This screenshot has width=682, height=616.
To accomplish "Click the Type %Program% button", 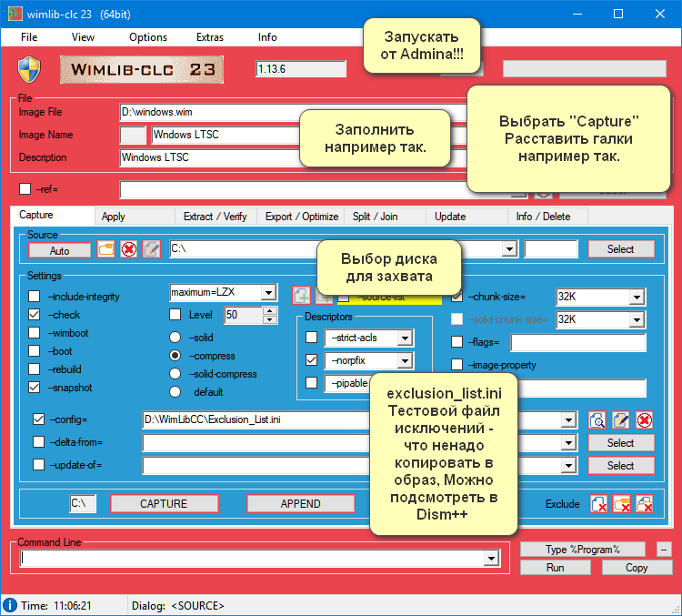I will pyautogui.click(x=582, y=550).
